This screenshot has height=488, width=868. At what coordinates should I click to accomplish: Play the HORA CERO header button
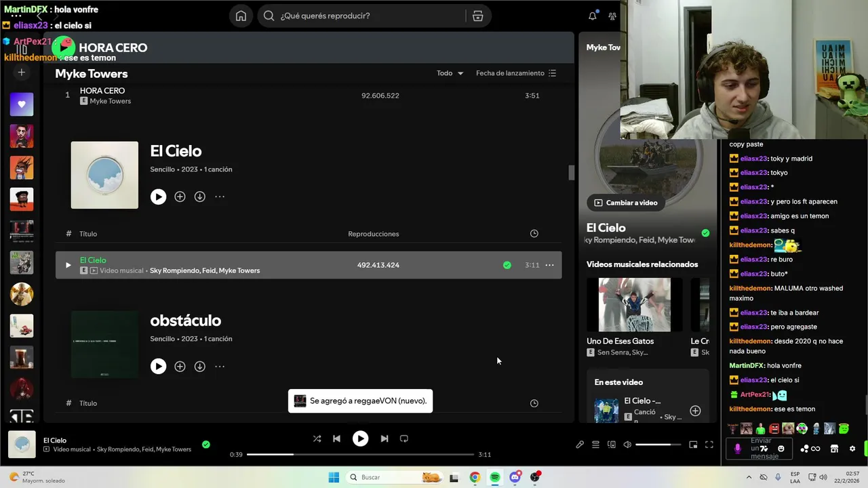64,47
